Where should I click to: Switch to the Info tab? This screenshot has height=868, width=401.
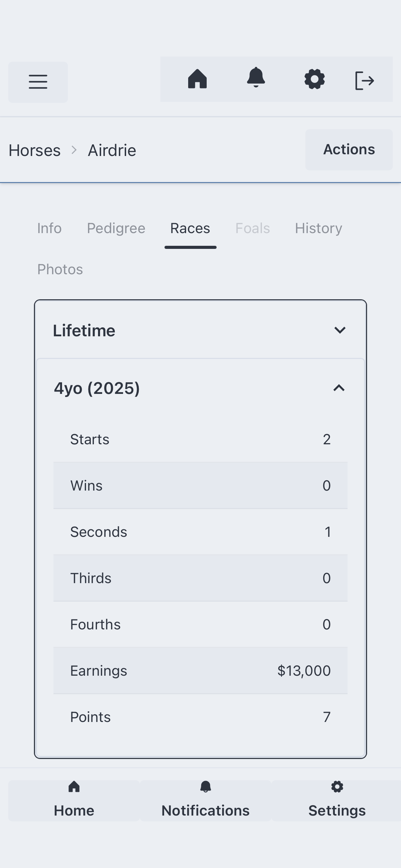49,228
